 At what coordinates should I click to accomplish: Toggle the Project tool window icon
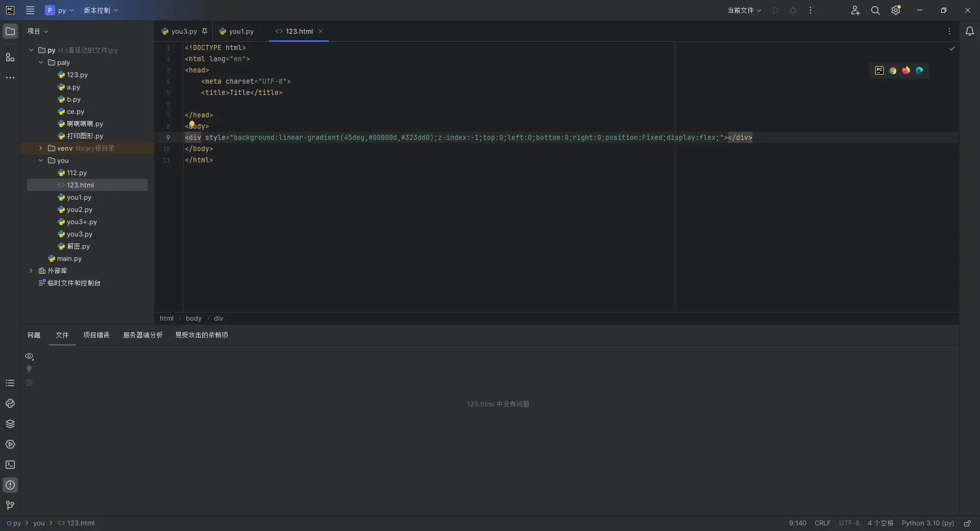10,31
